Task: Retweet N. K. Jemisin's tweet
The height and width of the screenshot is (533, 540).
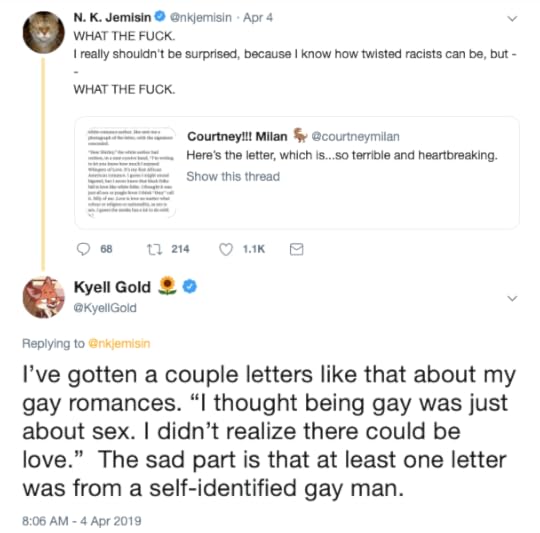Action: tap(154, 249)
